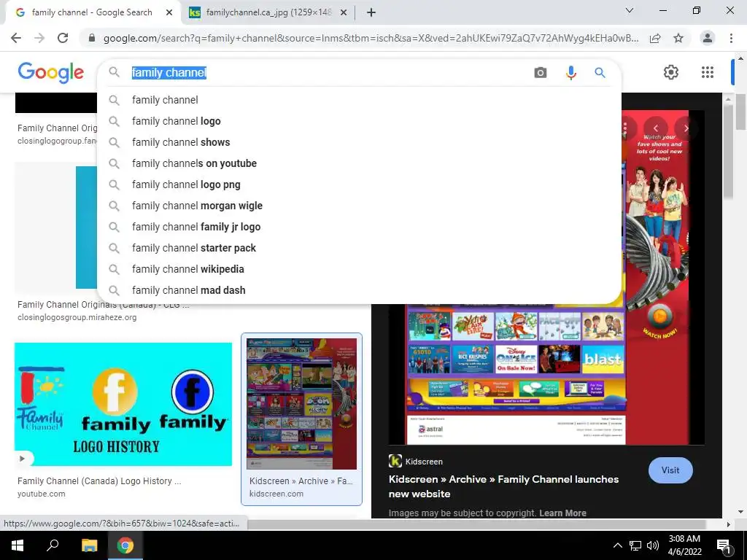Click the page vertical scrollbar thumb
The width and height of the screenshot is (747, 560).
click(741, 112)
